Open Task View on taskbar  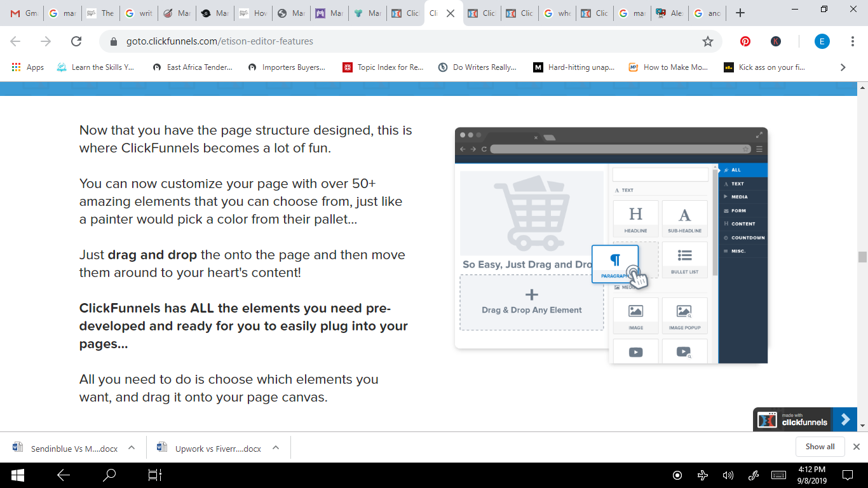(x=155, y=475)
